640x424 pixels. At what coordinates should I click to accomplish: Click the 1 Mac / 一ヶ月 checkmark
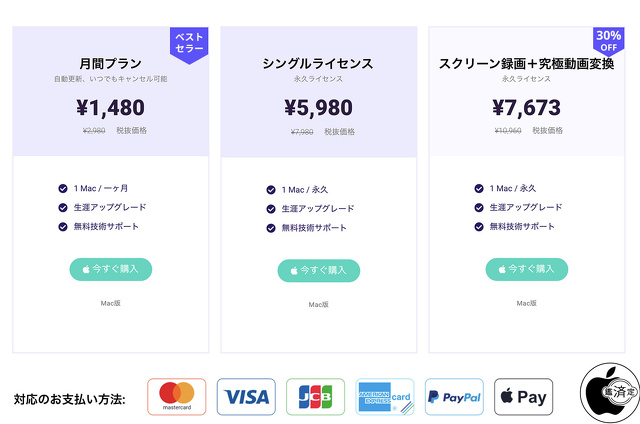coord(64,188)
